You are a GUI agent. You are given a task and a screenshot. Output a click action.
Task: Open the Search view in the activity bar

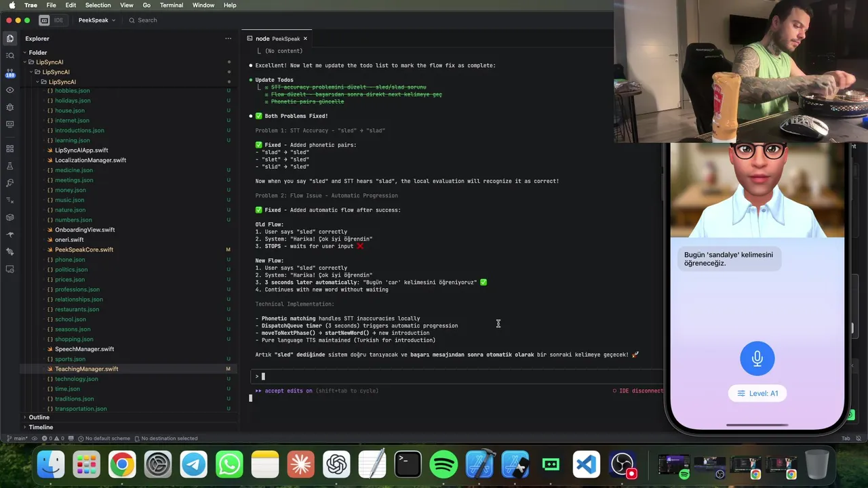9,56
